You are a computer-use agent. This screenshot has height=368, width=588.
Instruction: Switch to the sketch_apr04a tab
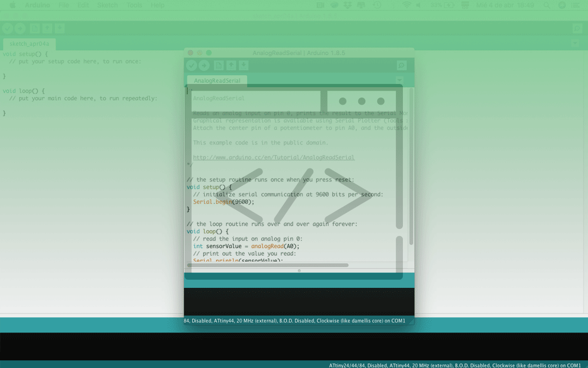click(x=29, y=44)
